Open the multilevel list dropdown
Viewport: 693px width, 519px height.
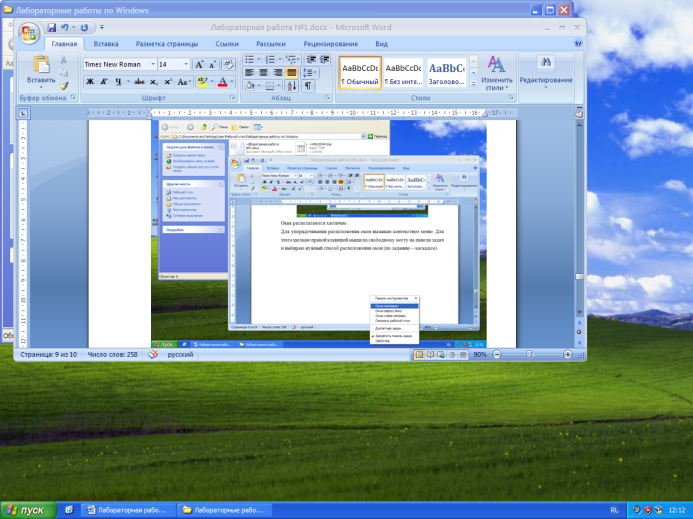pos(299,59)
